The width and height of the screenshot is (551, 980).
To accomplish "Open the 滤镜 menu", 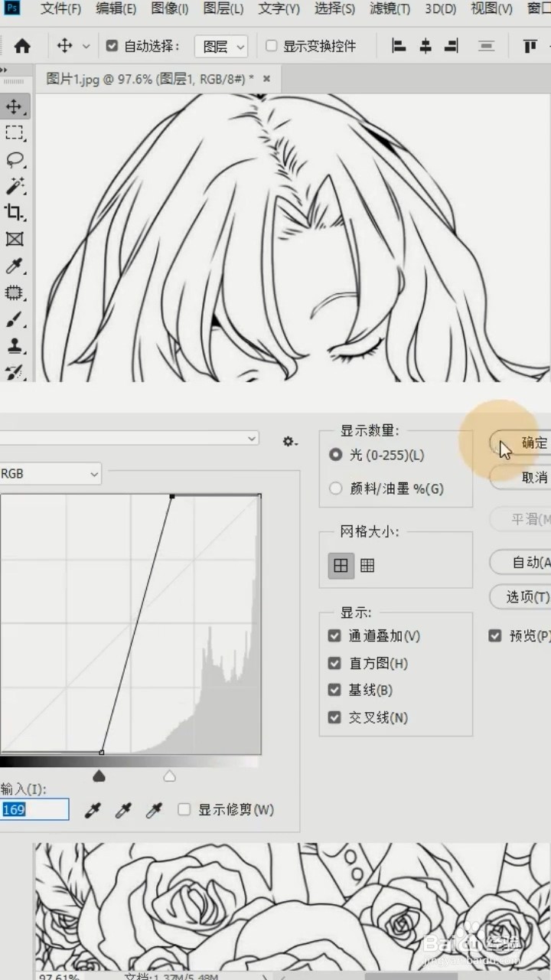I will (390, 9).
